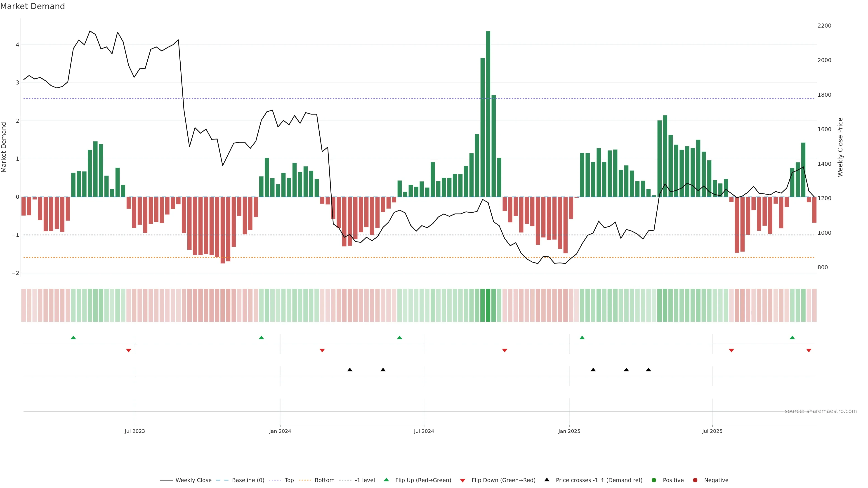This screenshot has width=868, height=488.
Task: Click the first green flip-up marker before Jul 2023
Action: click(73, 338)
